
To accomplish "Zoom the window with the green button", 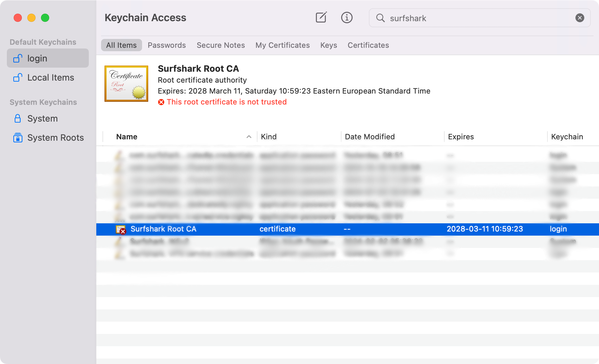I will (x=45, y=18).
